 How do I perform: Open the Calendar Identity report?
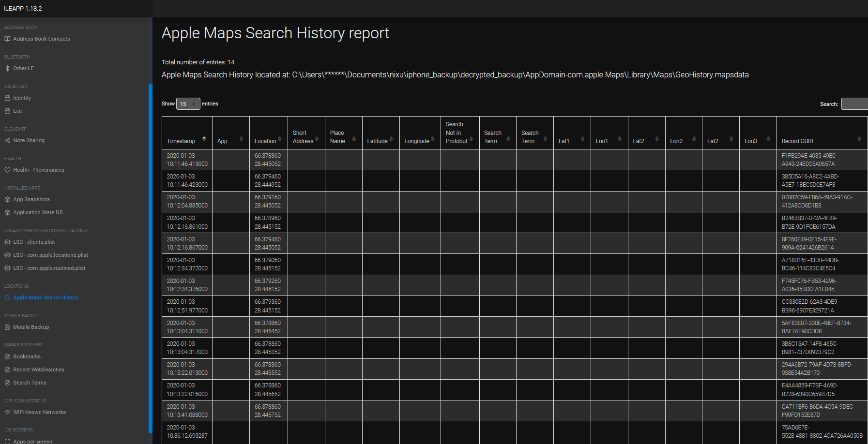click(22, 98)
